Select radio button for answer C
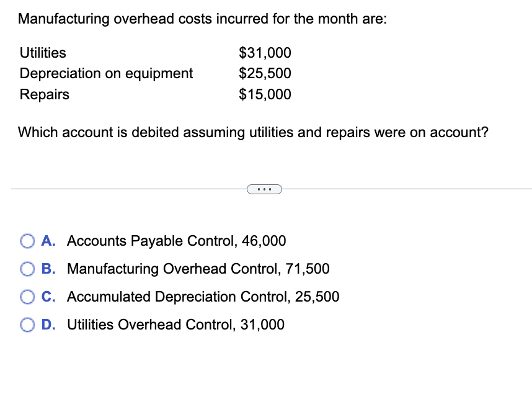The width and height of the screenshot is (532, 417). pyautogui.click(x=27, y=297)
